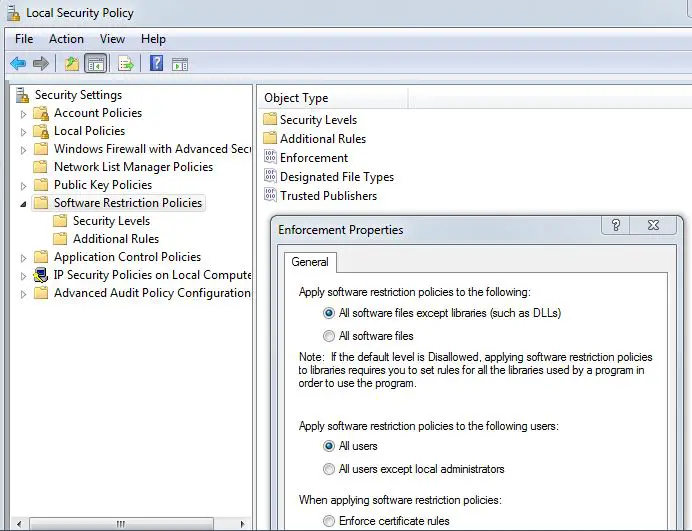Select Security Levels under Software Restriction Policies
692x531 pixels.
[x=111, y=221]
